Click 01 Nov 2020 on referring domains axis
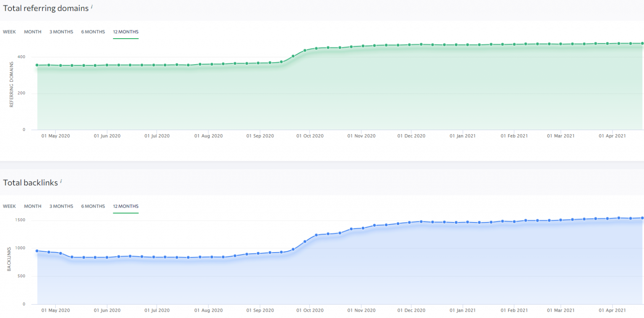Screen dimensions: 644x318 (x=361, y=136)
